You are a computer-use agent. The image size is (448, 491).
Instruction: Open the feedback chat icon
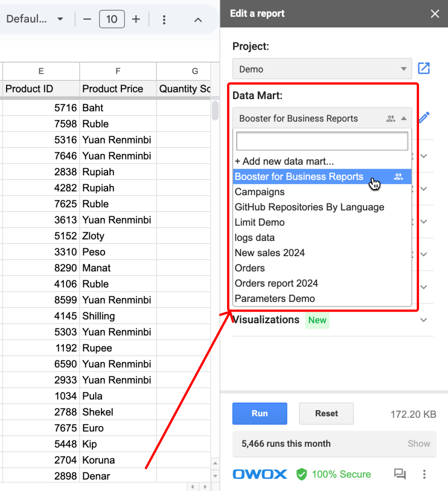pos(400,474)
